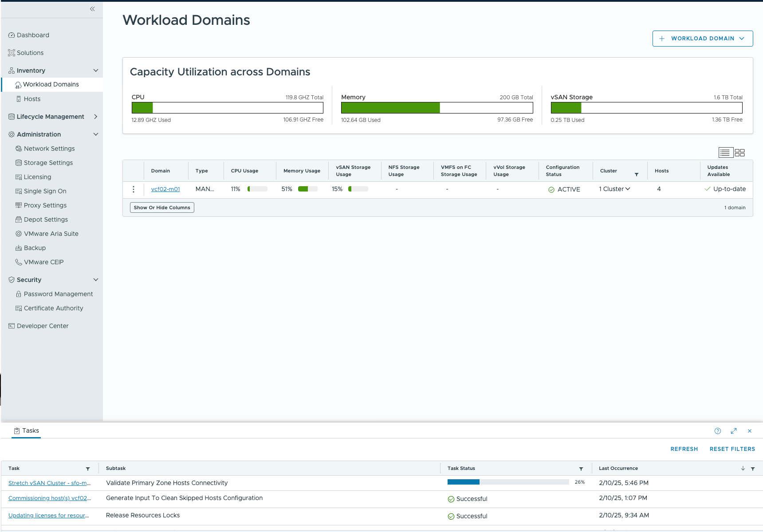Open the vcf02-m01 domain link

coord(165,189)
